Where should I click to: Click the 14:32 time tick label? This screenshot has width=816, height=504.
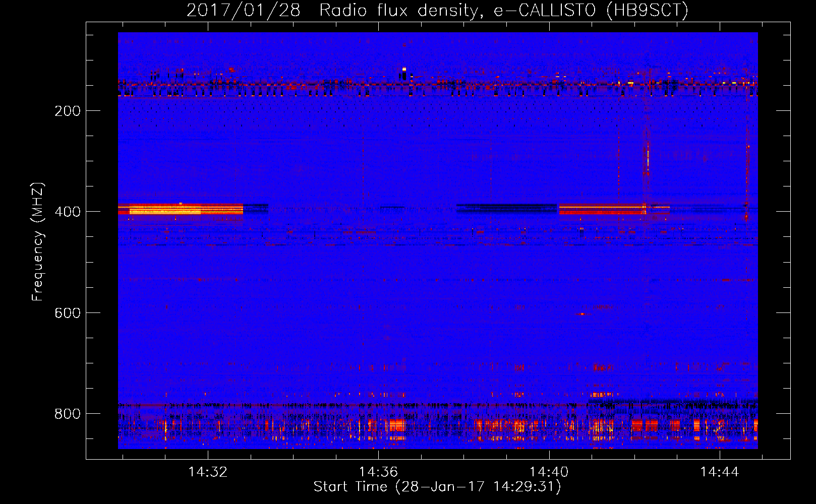tap(208, 472)
